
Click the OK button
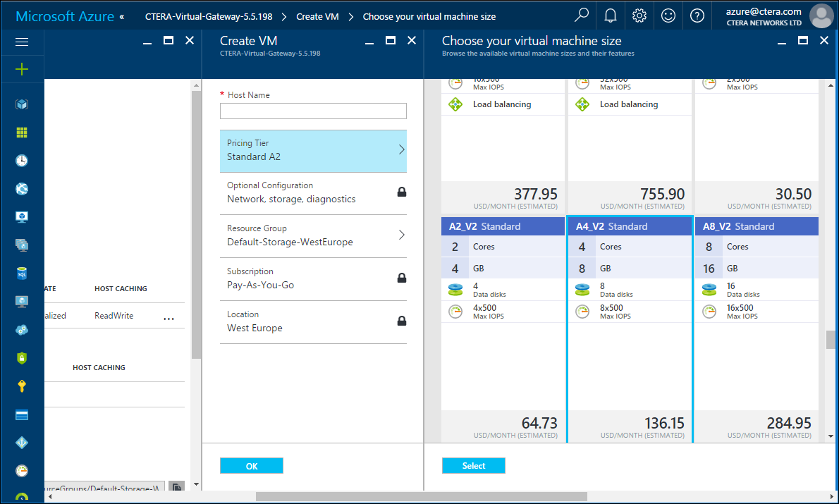tap(252, 466)
